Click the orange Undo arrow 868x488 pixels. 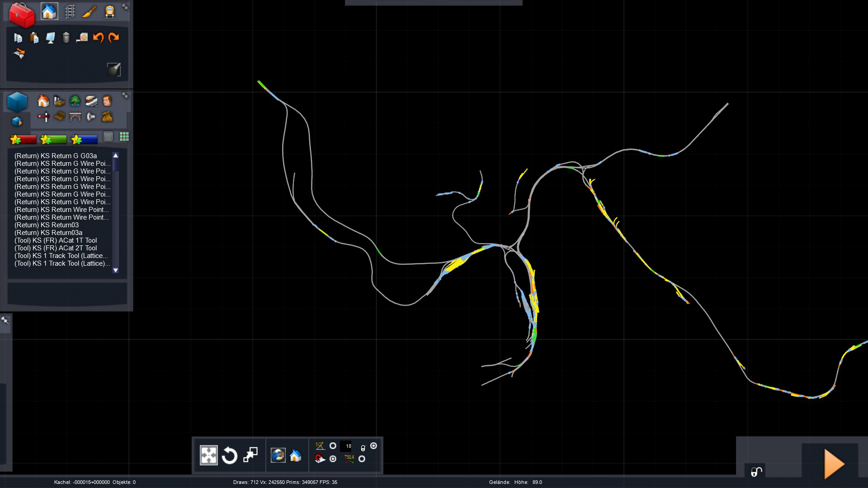pyautogui.click(x=98, y=38)
